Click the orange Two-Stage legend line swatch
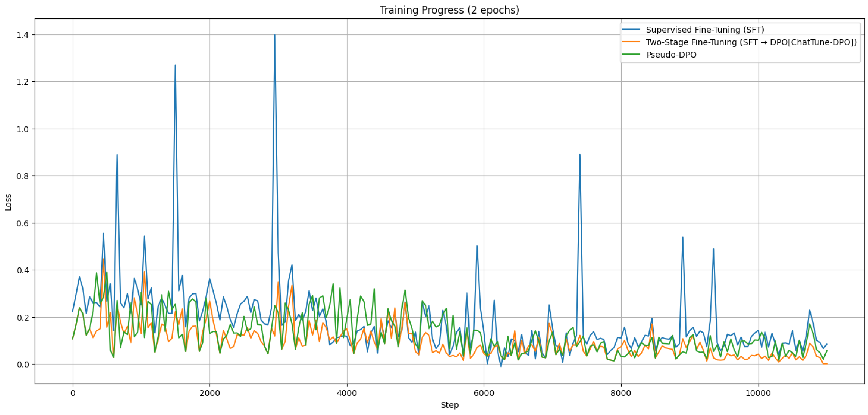The width and height of the screenshot is (868, 415). click(631, 42)
